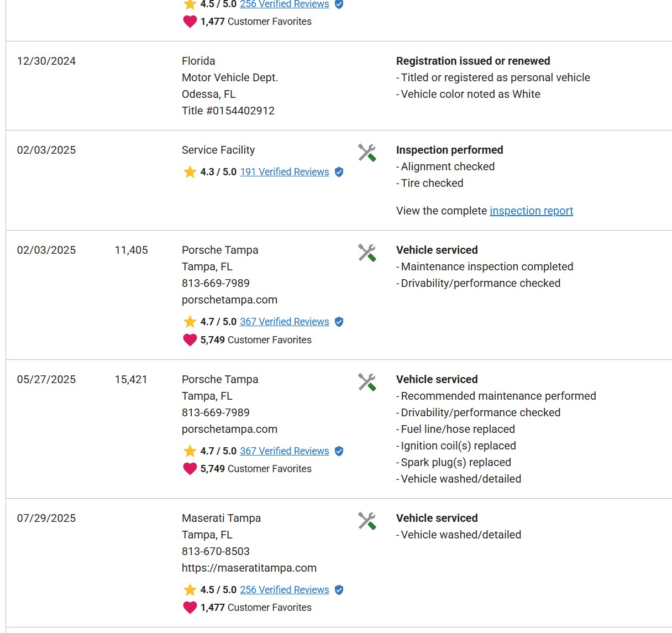
Task: Click the Maserati Tampa phone number 813-670-8503
Action: [x=216, y=551]
